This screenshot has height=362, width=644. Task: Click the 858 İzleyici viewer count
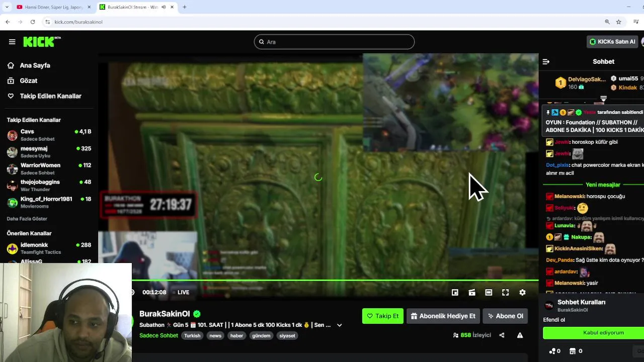pos(472,335)
